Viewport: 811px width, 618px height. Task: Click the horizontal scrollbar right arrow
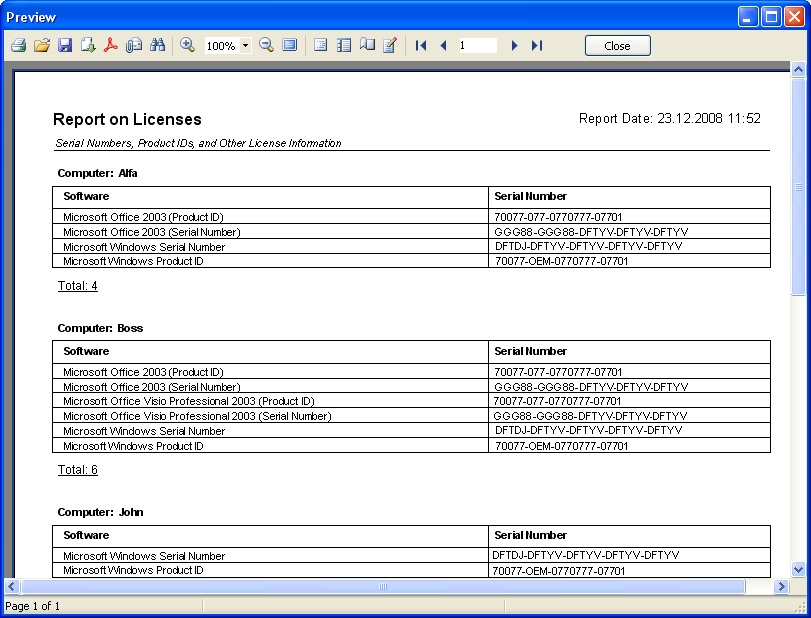click(x=782, y=586)
